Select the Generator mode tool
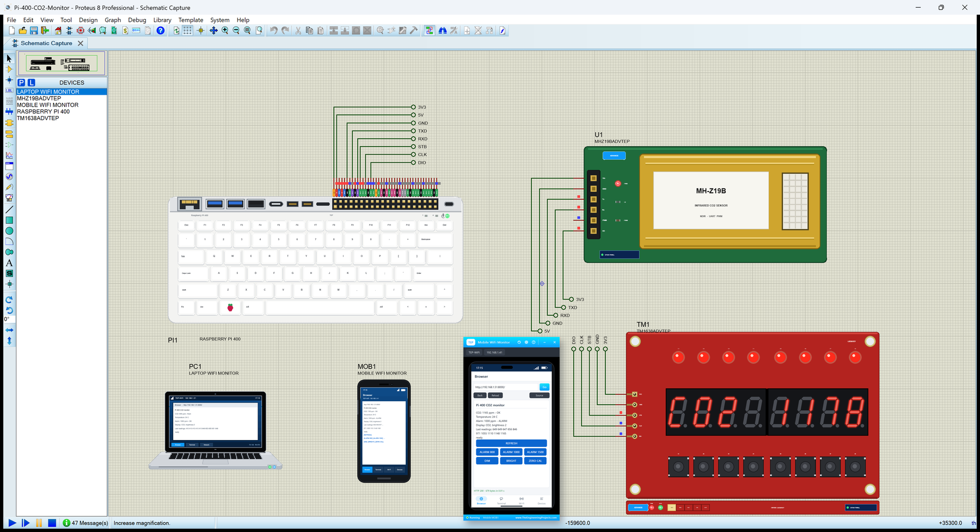The width and height of the screenshot is (980, 532). coord(9,176)
